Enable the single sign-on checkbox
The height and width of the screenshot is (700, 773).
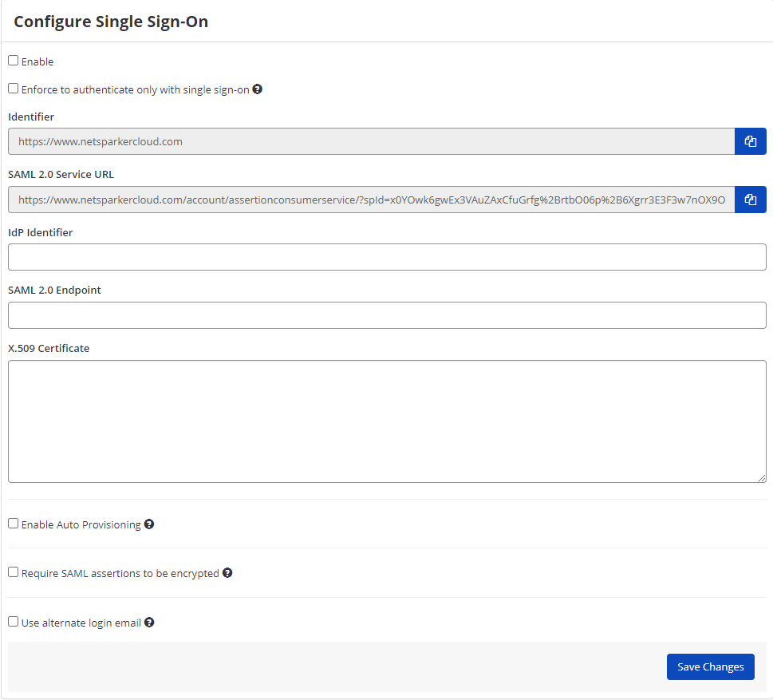(x=13, y=60)
